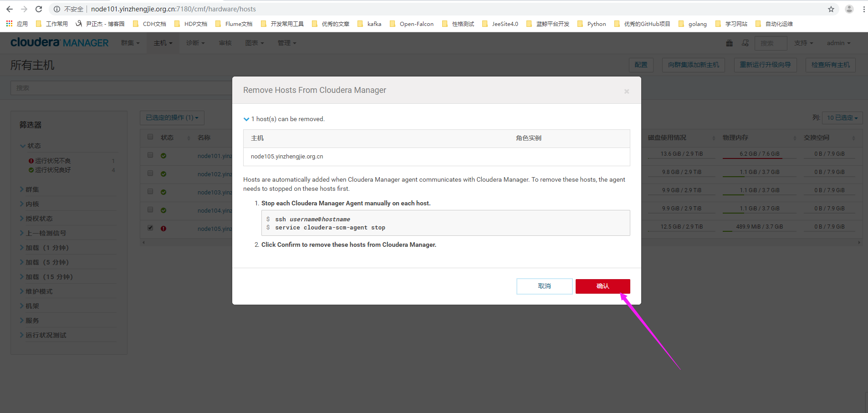Viewport: 868px width, 413px height.
Task: Click red bad-health icon for node105 row
Action: pos(163,229)
